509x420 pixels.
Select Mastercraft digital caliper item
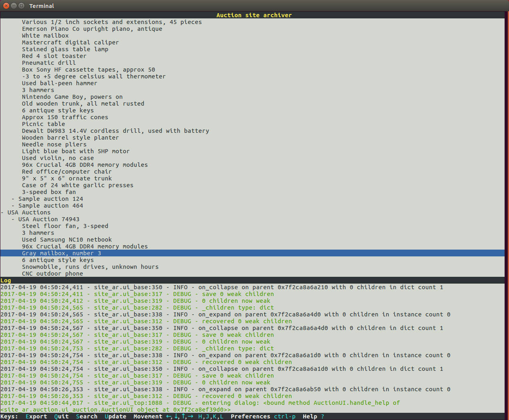(70, 42)
